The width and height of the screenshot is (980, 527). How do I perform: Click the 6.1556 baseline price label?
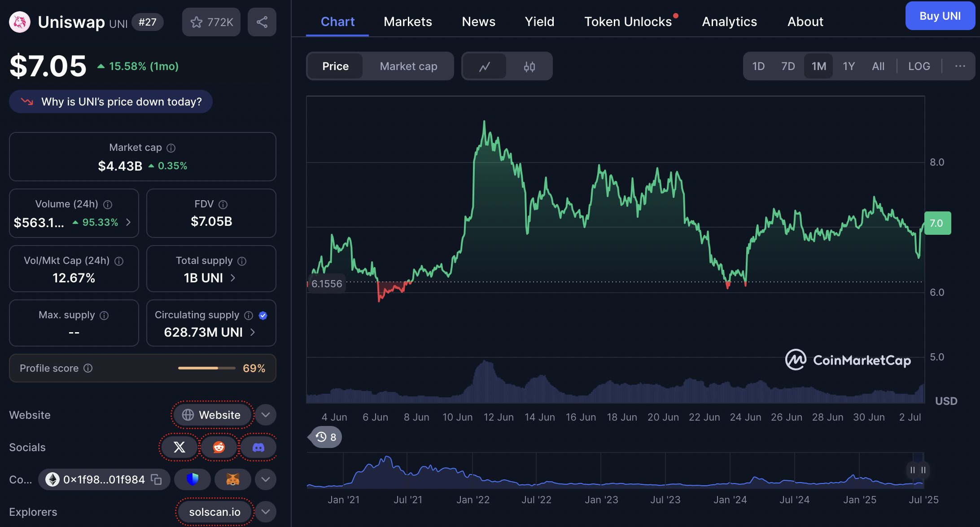click(x=327, y=284)
